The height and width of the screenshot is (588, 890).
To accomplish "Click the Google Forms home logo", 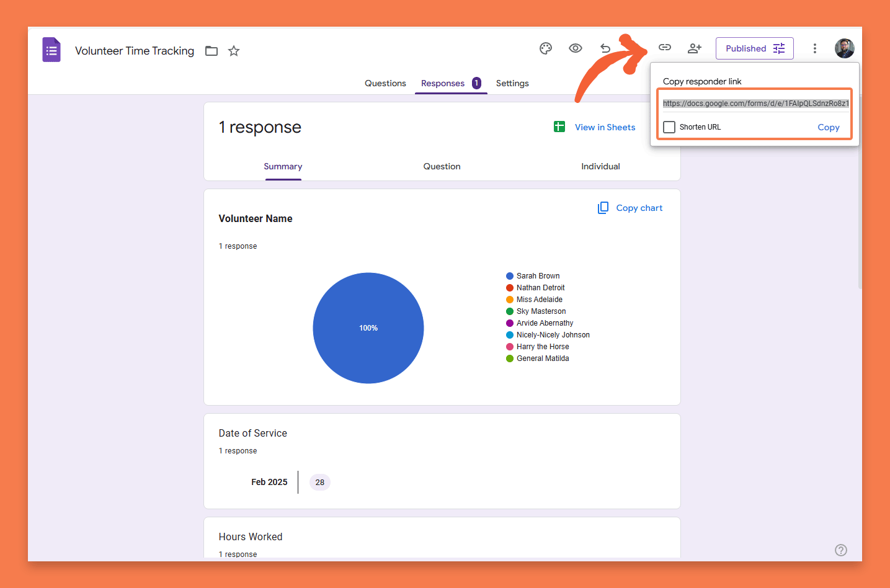I will 51,50.
